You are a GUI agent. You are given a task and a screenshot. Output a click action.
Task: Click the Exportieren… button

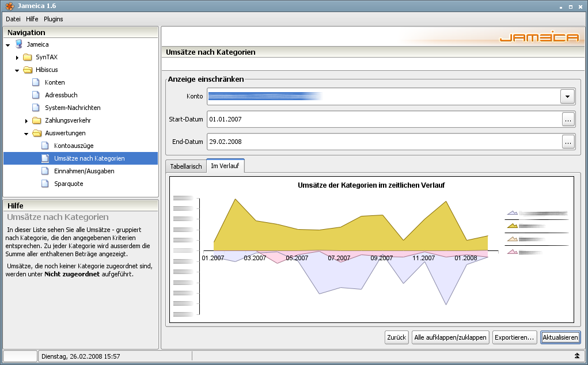(x=514, y=337)
